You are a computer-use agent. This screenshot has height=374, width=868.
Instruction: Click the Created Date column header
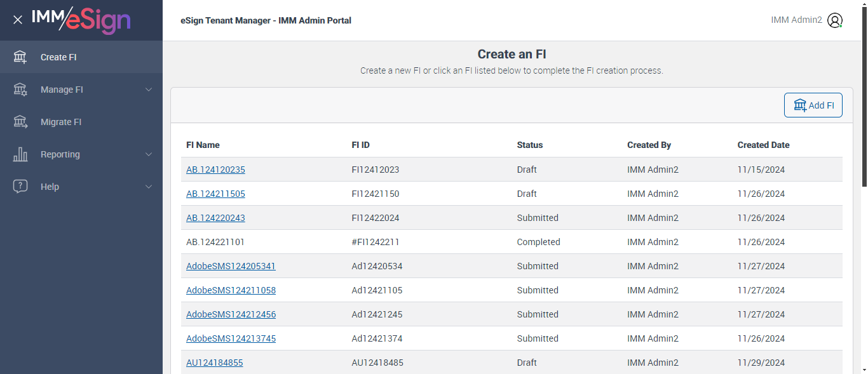(763, 145)
